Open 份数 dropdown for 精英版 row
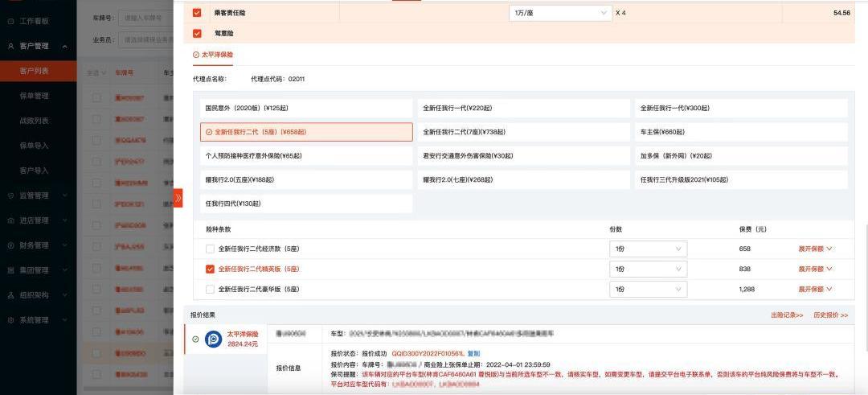 [649, 270]
